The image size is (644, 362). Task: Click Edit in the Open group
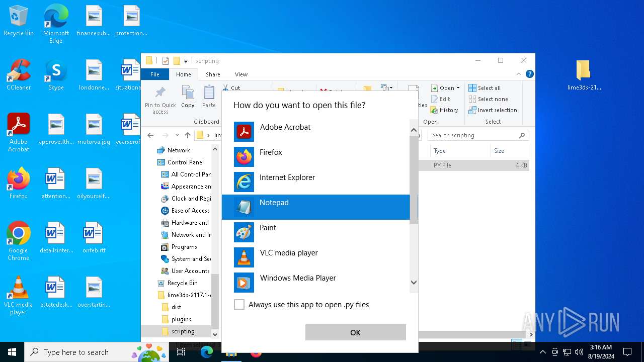[441, 99]
